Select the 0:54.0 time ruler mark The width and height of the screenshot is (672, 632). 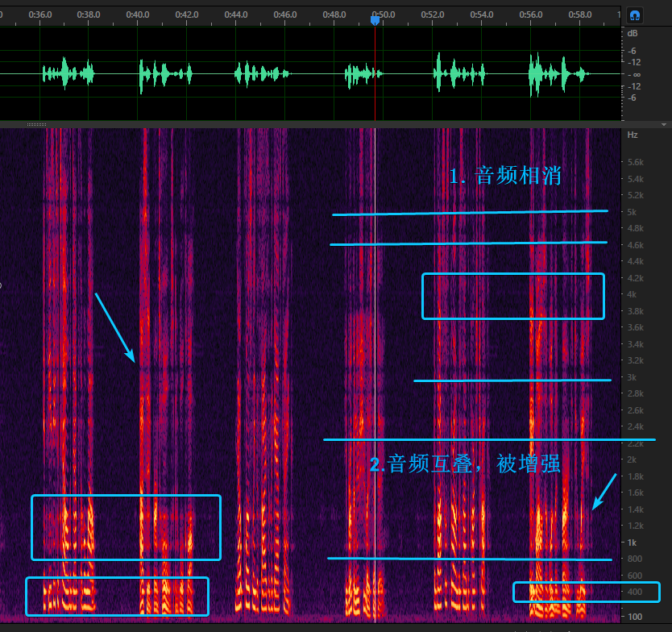482,15
